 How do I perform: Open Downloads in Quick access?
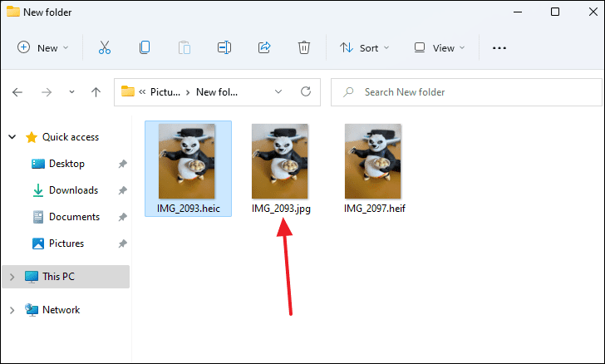tap(73, 190)
